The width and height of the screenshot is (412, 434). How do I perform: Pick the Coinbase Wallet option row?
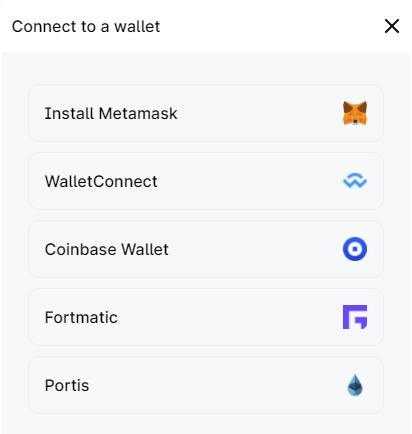point(206,249)
